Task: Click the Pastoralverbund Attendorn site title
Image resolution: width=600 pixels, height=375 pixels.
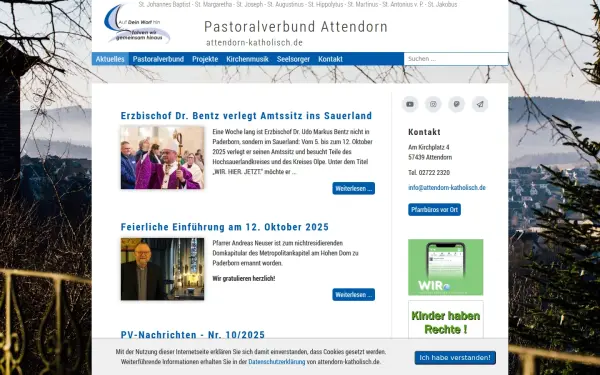Action: point(296,27)
